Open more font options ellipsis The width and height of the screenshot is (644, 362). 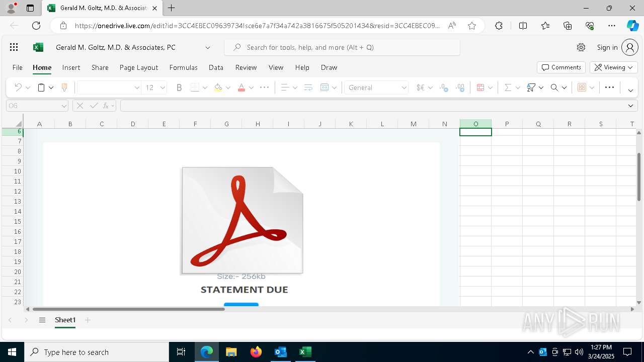coord(264,87)
